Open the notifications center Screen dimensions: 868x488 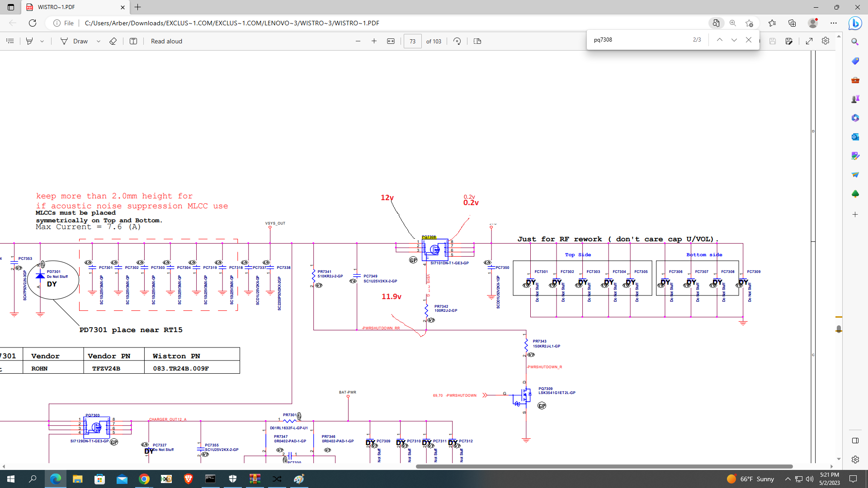pos(853,479)
